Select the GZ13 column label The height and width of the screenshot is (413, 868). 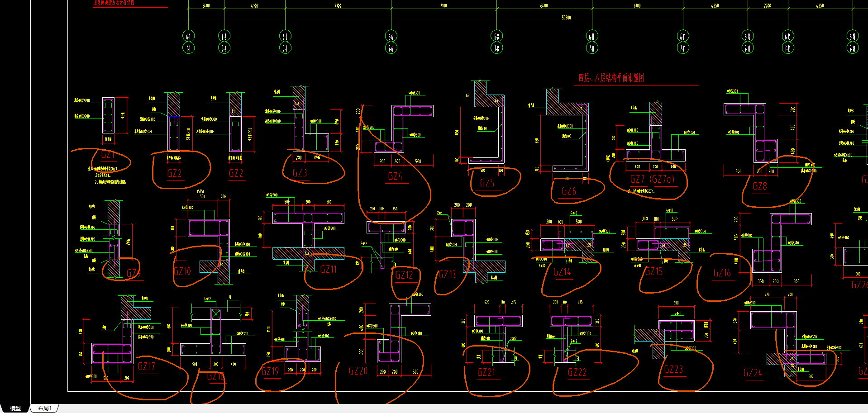(x=447, y=275)
